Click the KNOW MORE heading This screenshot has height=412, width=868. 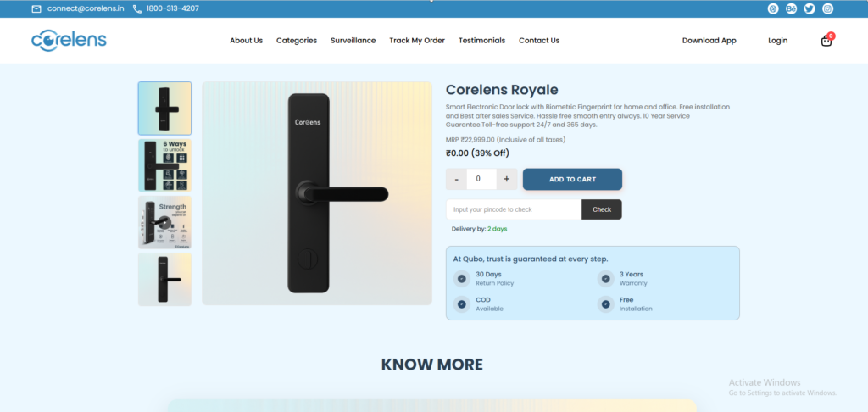(x=431, y=365)
